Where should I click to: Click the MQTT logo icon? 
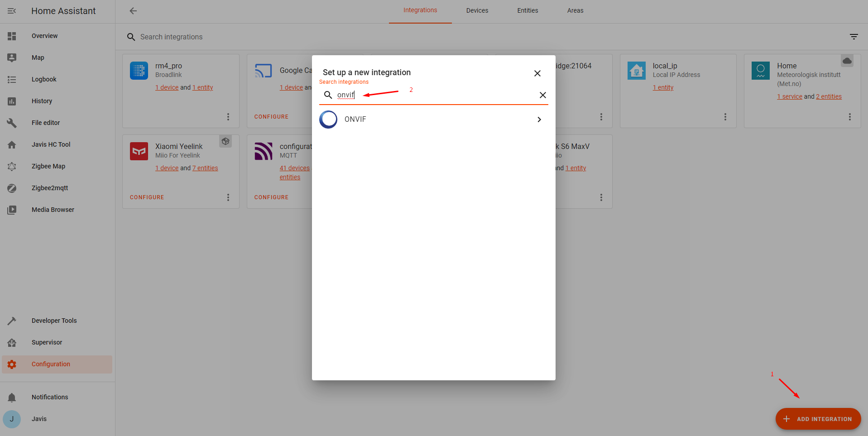tap(264, 151)
